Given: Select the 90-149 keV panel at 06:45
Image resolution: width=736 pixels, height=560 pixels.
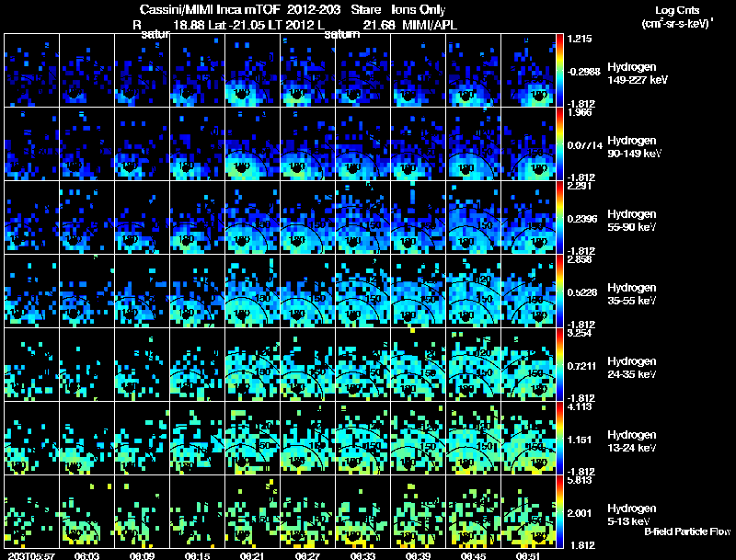Looking at the screenshot, I should [x=473, y=144].
